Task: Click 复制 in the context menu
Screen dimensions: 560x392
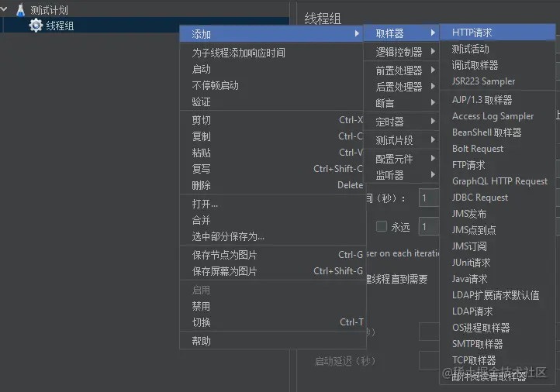Action: (x=273, y=136)
